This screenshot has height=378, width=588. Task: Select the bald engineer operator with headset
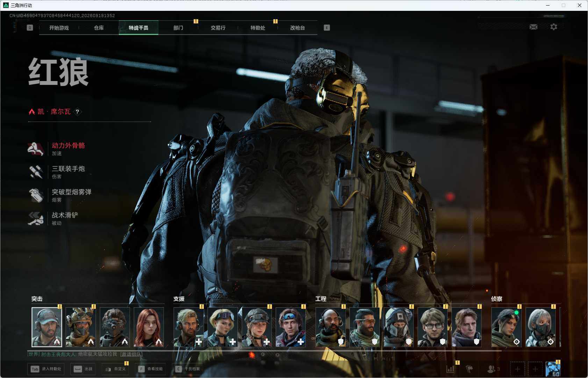click(331, 327)
